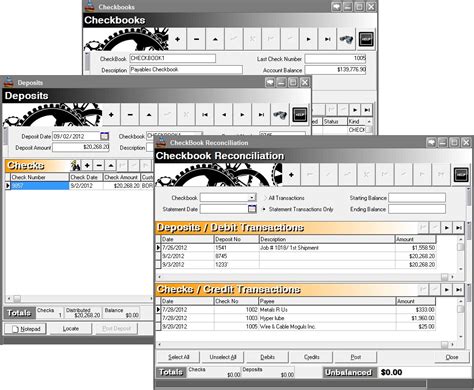Last record in Checks / Credit Transactions
Screen dimensions: 474x390
[x=459, y=289]
